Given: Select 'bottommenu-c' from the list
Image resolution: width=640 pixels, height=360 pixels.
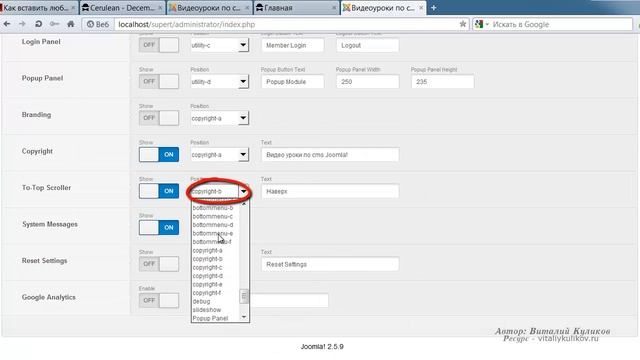Looking at the screenshot, I should pos(213,216).
